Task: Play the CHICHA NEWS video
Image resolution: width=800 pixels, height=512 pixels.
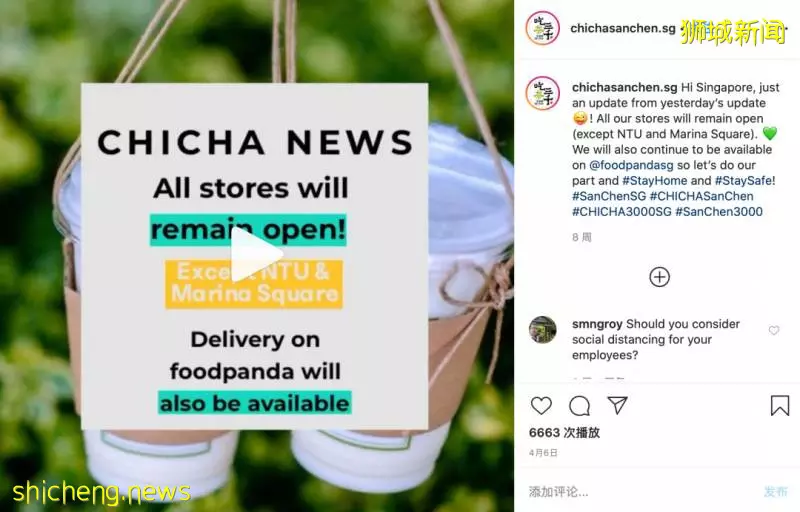Action: click(257, 254)
